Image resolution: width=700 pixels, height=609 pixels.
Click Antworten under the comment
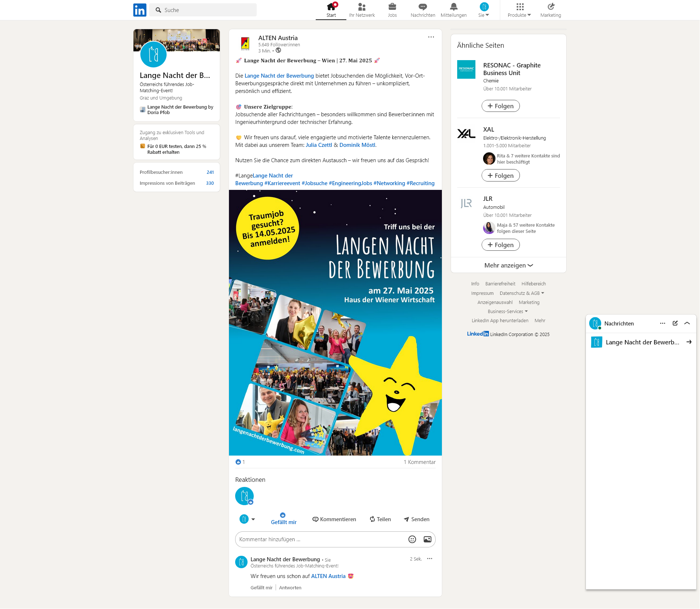[290, 588]
